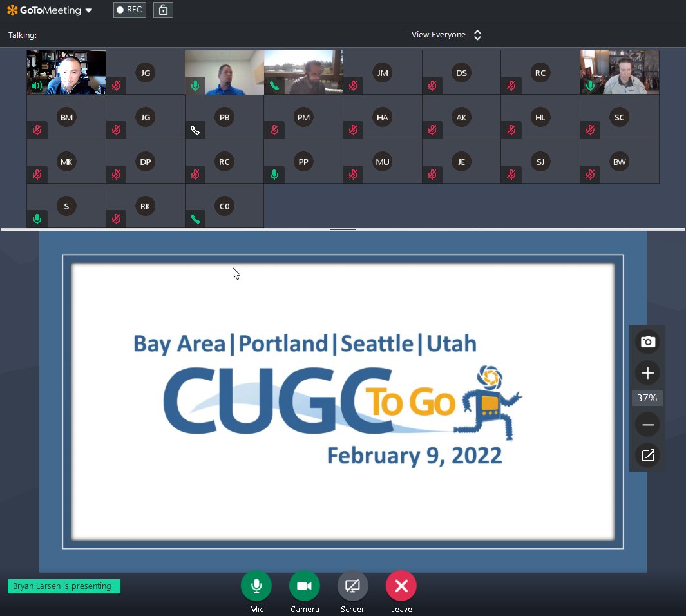Click the muted mic icon on BM tile
The image size is (686, 616).
click(x=37, y=130)
